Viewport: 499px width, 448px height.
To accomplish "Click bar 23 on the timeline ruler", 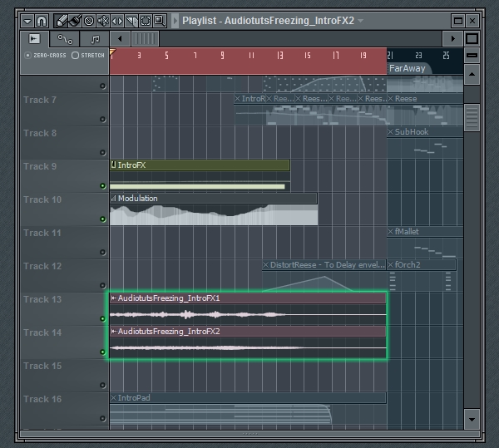I will pos(418,56).
